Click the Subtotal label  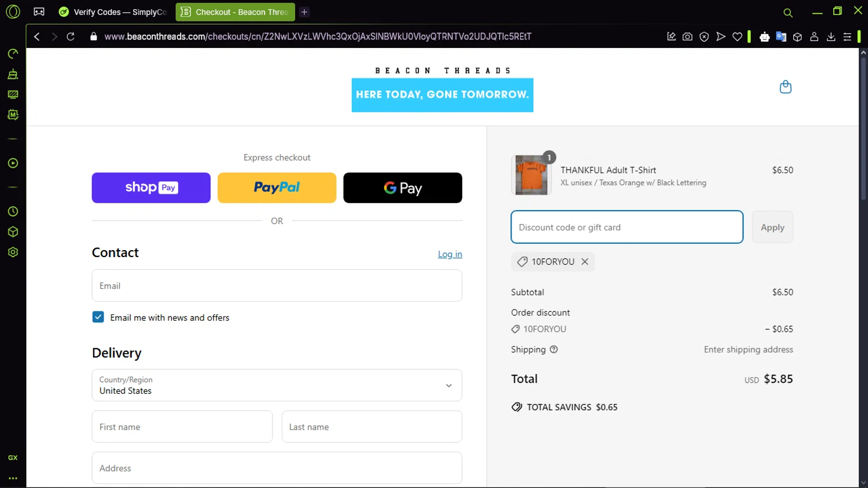pos(527,292)
